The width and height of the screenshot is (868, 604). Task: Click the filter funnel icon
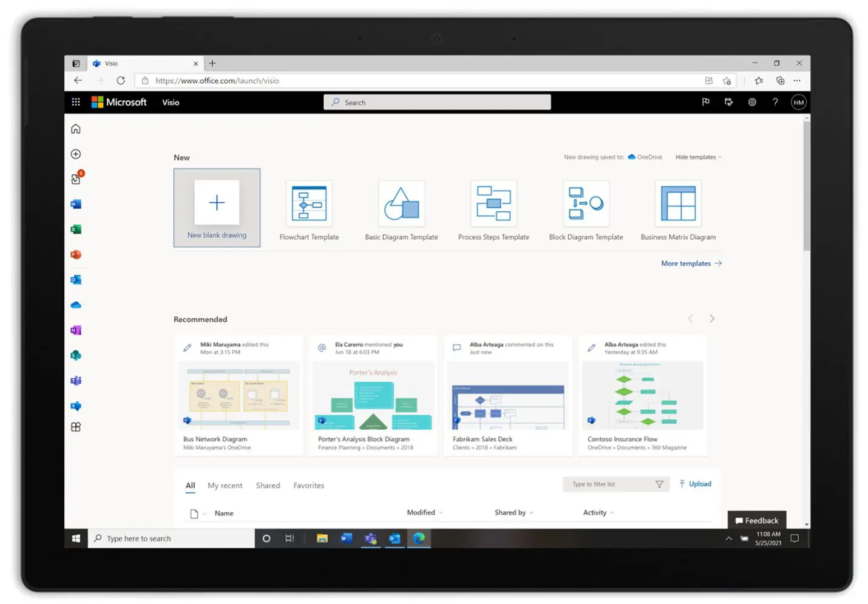coord(659,484)
